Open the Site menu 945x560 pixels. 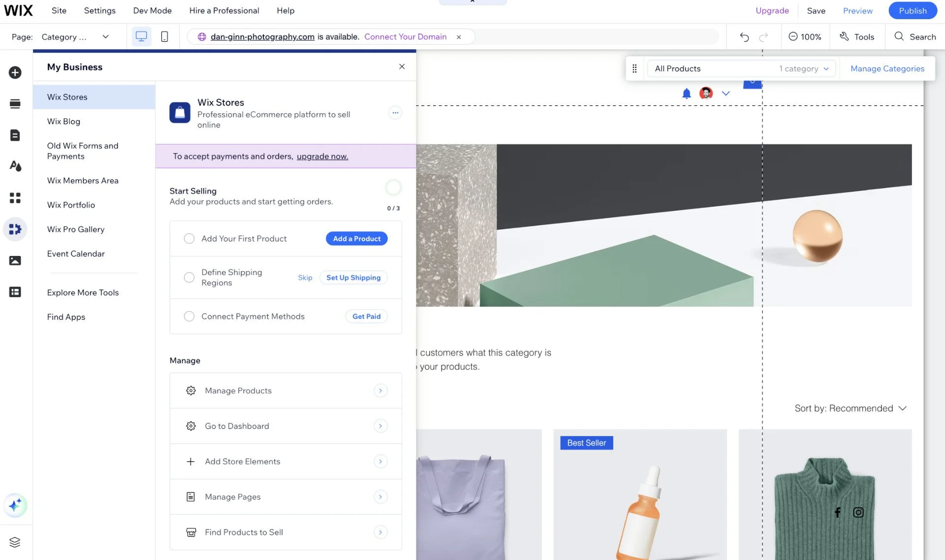pos(59,10)
